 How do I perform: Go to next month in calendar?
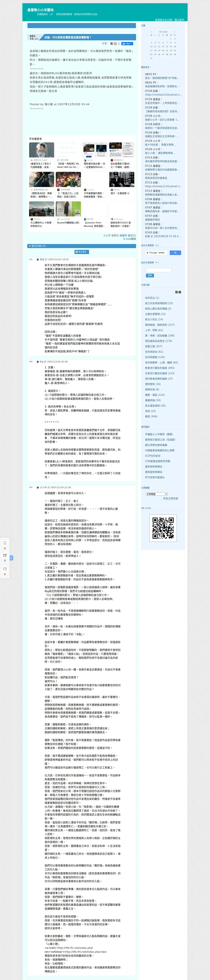pos(175,32)
